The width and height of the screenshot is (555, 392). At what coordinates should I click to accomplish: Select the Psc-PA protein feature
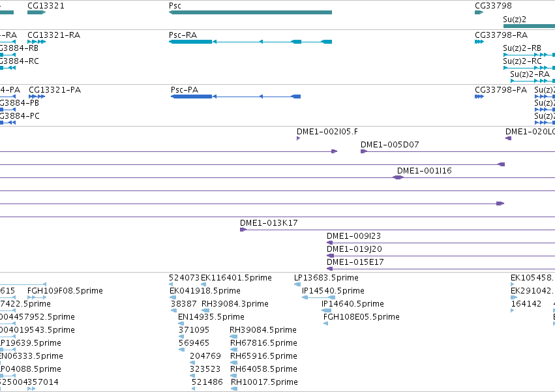(x=235, y=97)
